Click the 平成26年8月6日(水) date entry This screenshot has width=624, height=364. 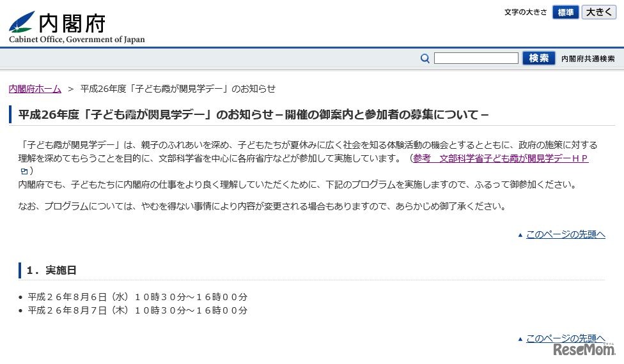coord(137,297)
